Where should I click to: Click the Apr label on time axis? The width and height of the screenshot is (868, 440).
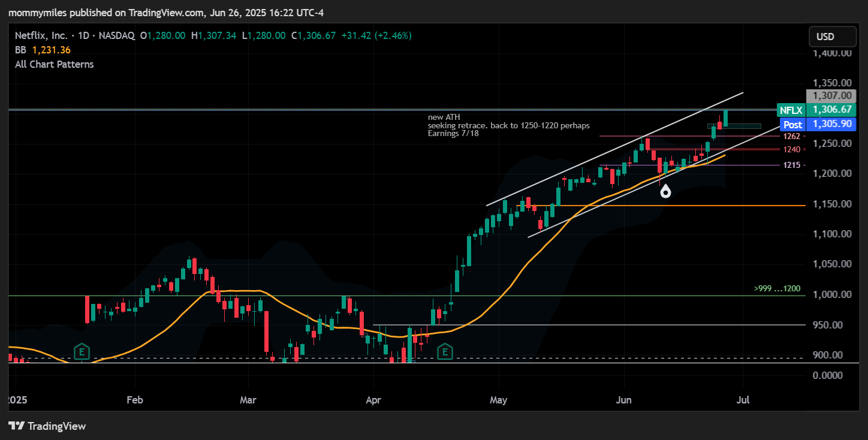(373, 399)
